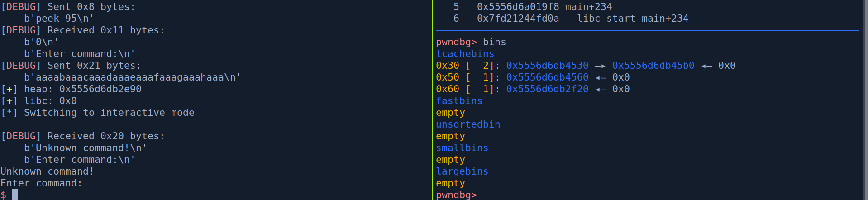Viewport: 868px width, 200px height.
Task: Click the cyclic pattern payload string 'aaaabaaacaaa...'
Action: coord(132,77)
